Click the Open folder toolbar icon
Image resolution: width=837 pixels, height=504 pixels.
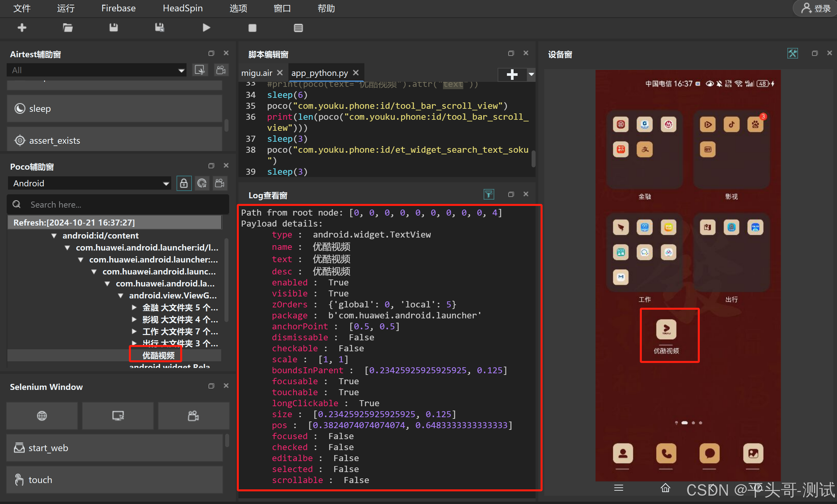click(68, 28)
